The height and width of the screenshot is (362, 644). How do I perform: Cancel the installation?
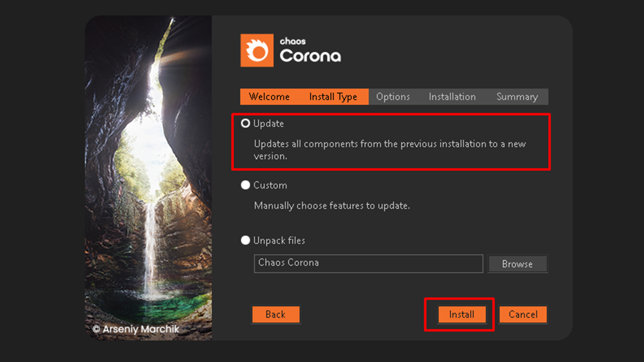click(523, 314)
